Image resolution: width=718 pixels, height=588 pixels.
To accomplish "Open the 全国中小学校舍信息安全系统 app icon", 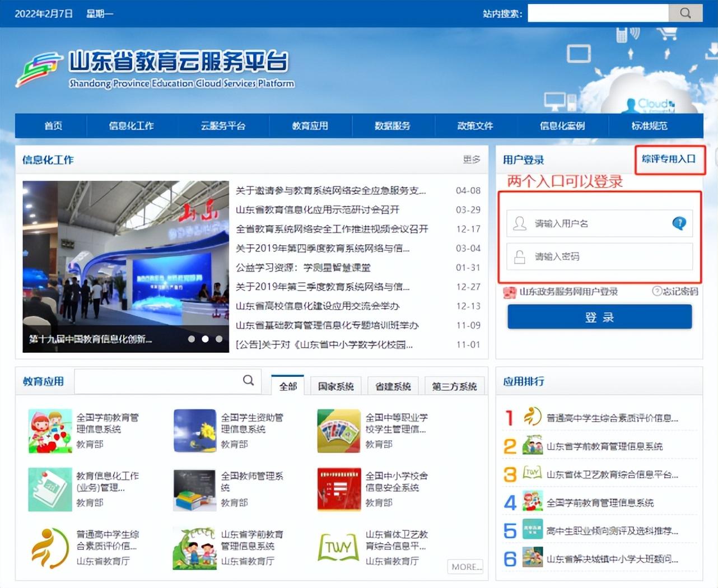I will click(x=339, y=489).
